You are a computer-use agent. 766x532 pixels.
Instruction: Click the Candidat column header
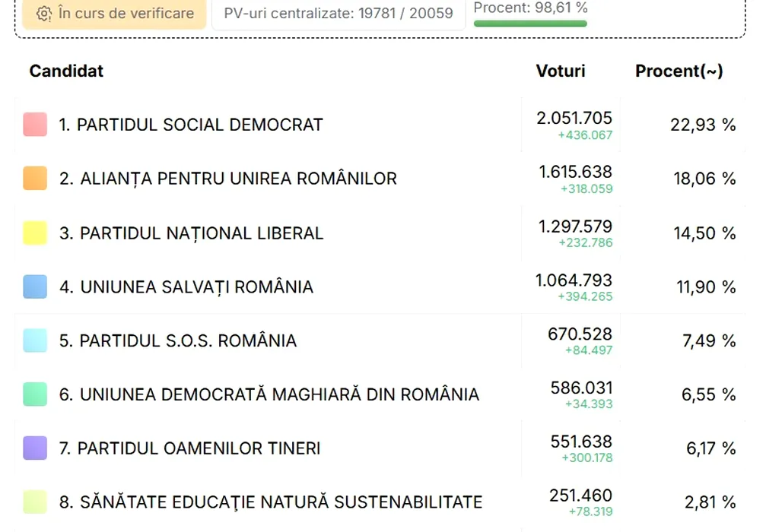click(66, 71)
